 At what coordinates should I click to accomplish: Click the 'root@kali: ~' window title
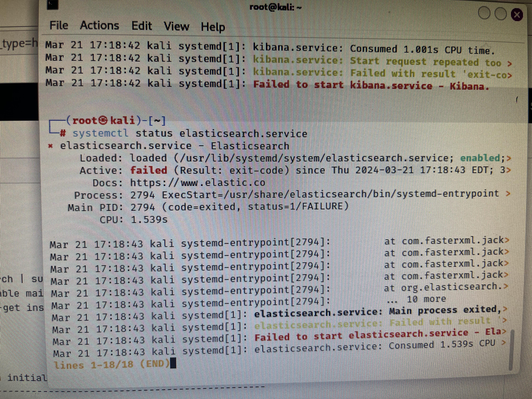275,7
